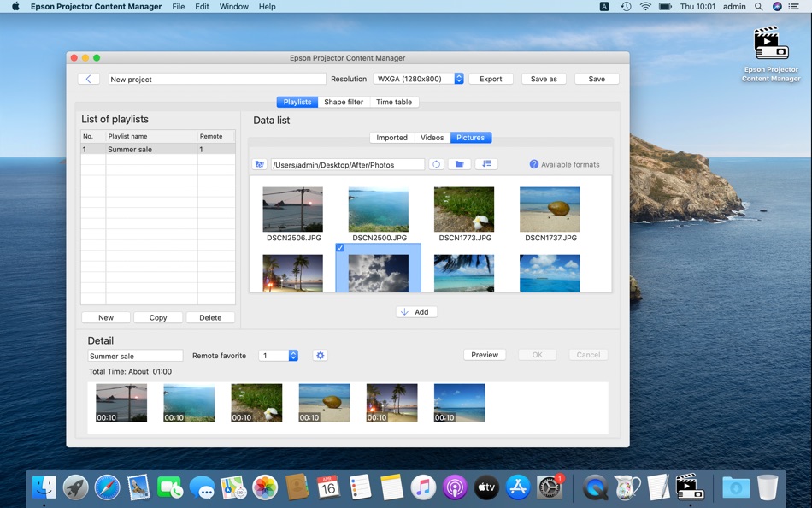Viewport: 812px width, 508px height.
Task: Select the DSCN1737.JPG coconut thumbnail
Action: pos(550,210)
